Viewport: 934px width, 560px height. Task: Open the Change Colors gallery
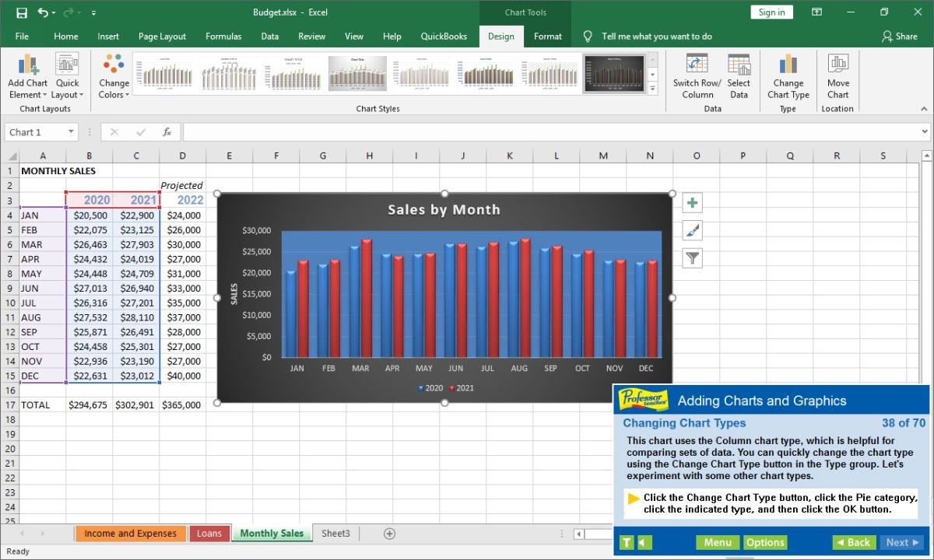[113, 75]
